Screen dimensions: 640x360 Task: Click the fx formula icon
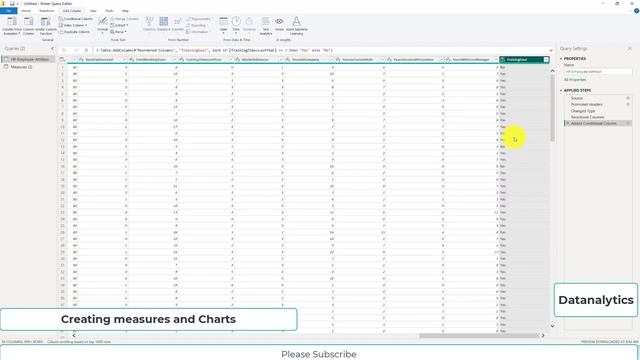pos(86,50)
